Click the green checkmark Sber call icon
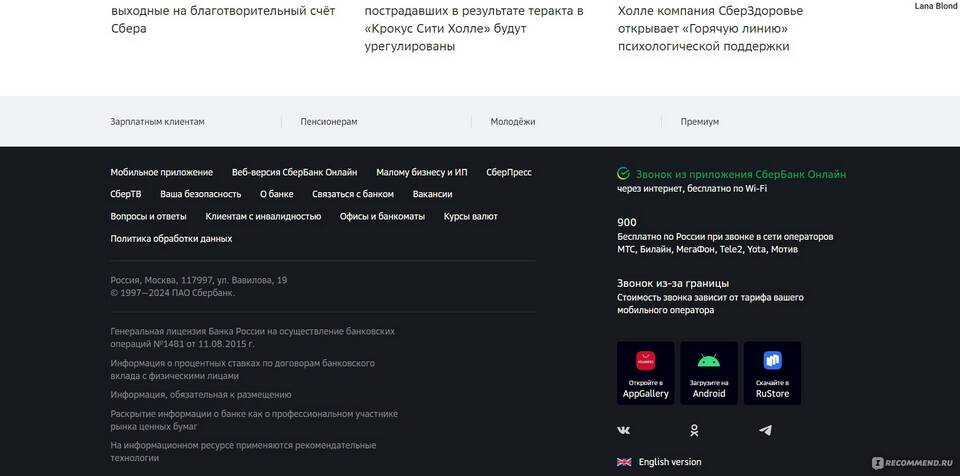The height and width of the screenshot is (476, 960). pyautogui.click(x=623, y=173)
